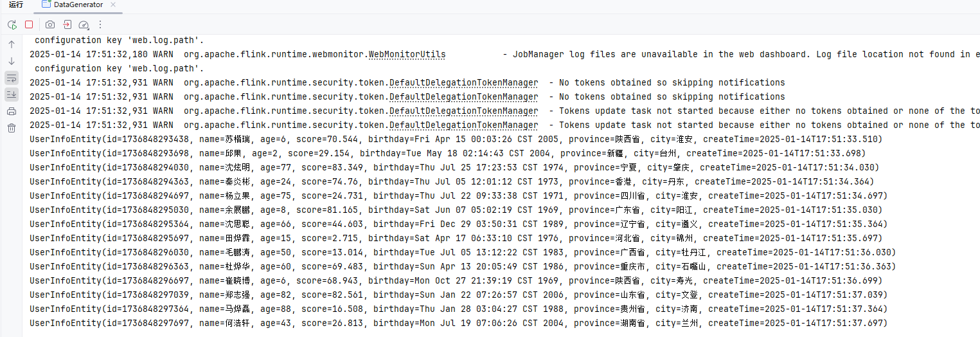Click the up arrow in console gutter

point(12,44)
